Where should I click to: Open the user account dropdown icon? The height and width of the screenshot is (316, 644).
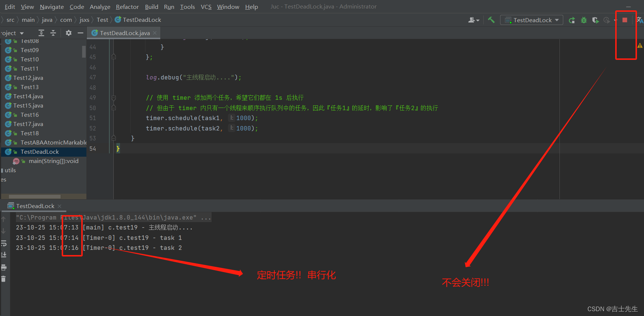pos(474,20)
